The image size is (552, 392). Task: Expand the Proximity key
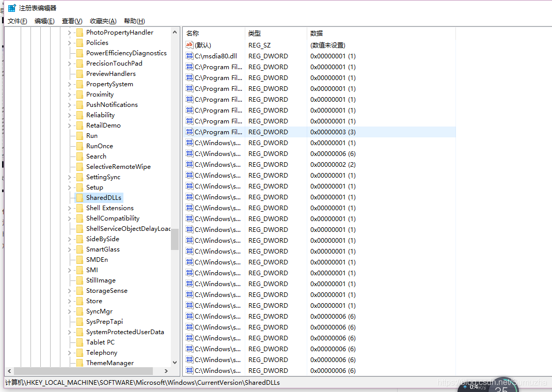point(69,95)
